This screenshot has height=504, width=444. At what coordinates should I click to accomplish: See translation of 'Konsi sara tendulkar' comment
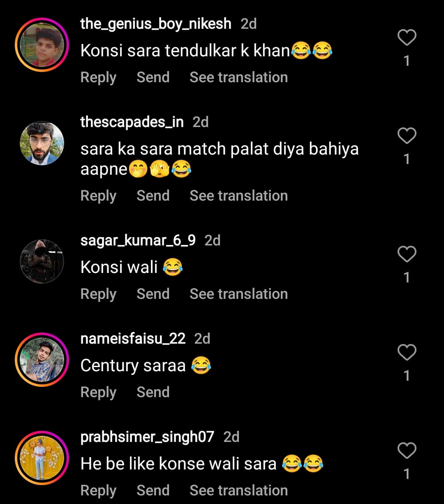point(238,77)
